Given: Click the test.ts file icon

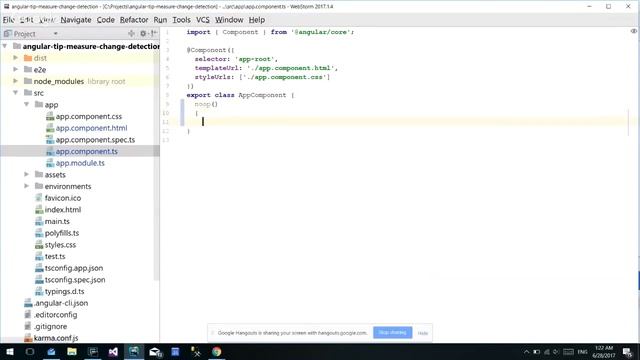Looking at the screenshot, I should (x=39, y=256).
